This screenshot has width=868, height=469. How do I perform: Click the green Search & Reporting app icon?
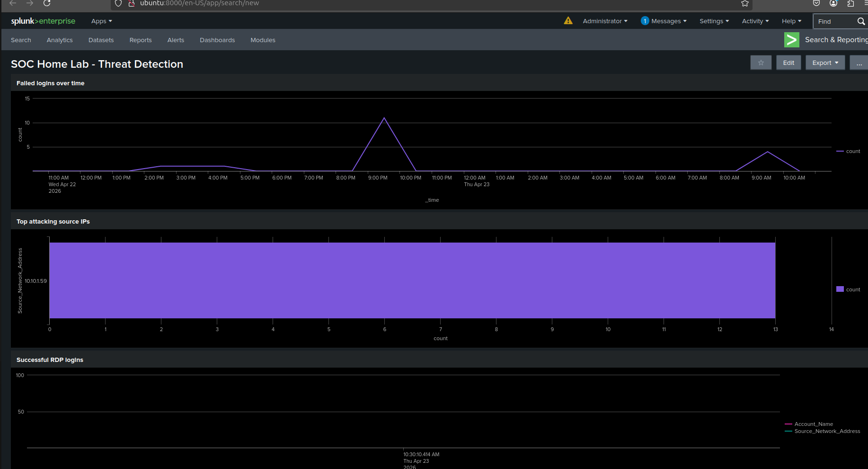pyautogui.click(x=791, y=40)
